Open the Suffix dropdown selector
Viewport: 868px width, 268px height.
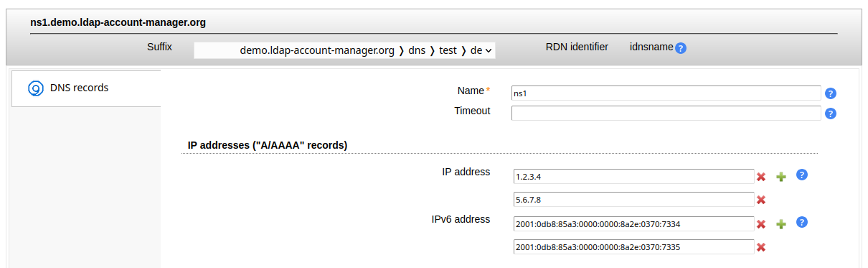(x=344, y=50)
